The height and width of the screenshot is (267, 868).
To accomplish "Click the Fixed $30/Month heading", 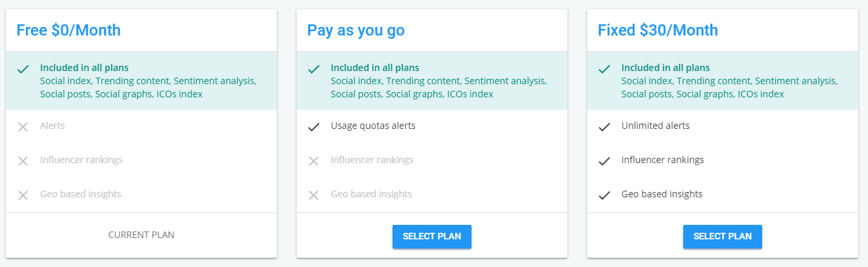I will (658, 30).
